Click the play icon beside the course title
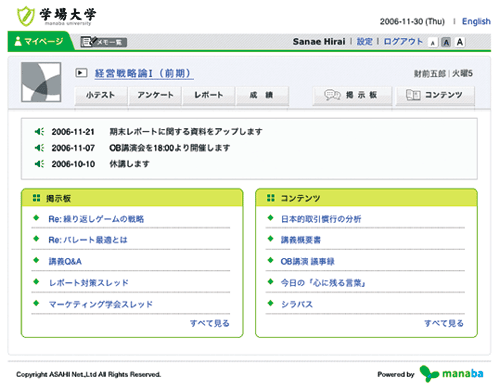 pyautogui.click(x=81, y=73)
